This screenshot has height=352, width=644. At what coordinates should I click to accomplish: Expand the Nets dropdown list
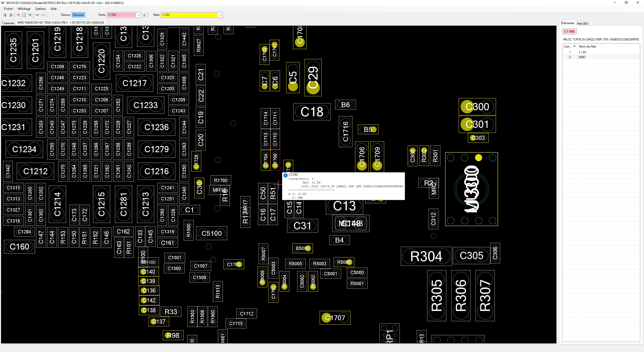point(220,15)
